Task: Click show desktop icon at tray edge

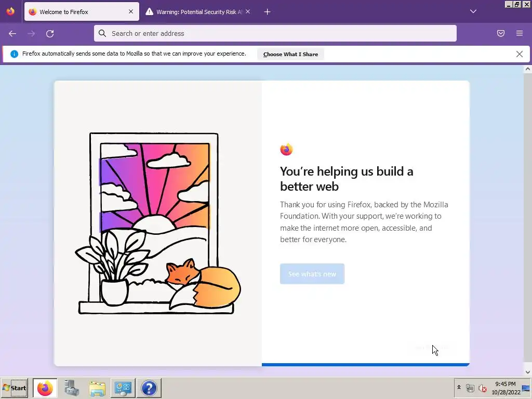Action: click(526, 388)
